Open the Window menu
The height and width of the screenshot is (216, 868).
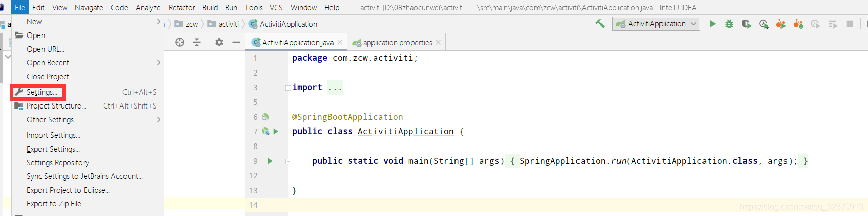pyautogui.click(x=304, y=7)
